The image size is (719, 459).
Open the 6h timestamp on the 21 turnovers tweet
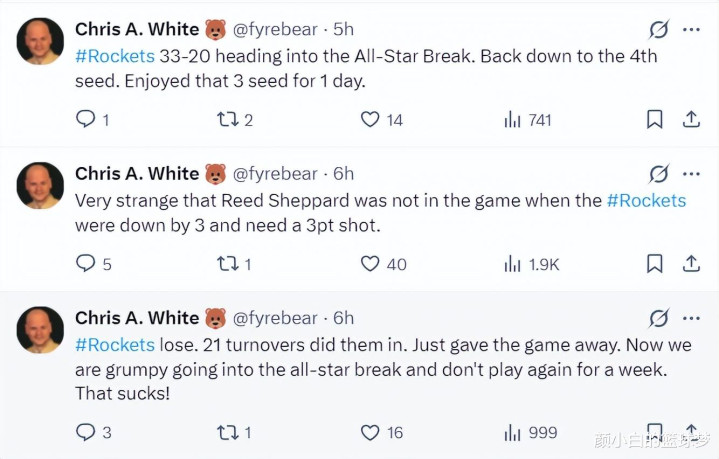pyautogui.click(x=343, y=318)
